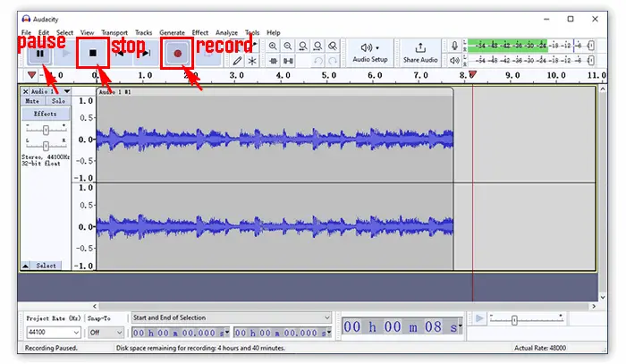626x364 pixels.
Task: Open the View menu
Action: click(87, 33)
